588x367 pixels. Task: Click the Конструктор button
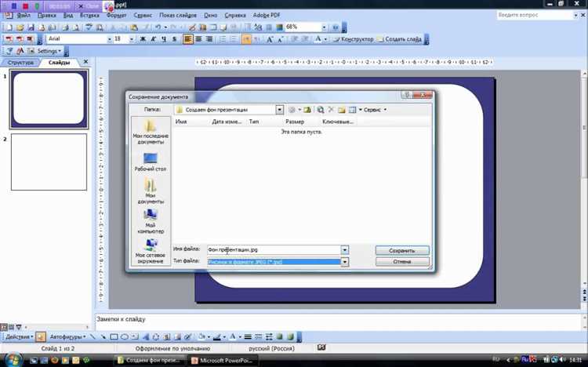(354, 39)
